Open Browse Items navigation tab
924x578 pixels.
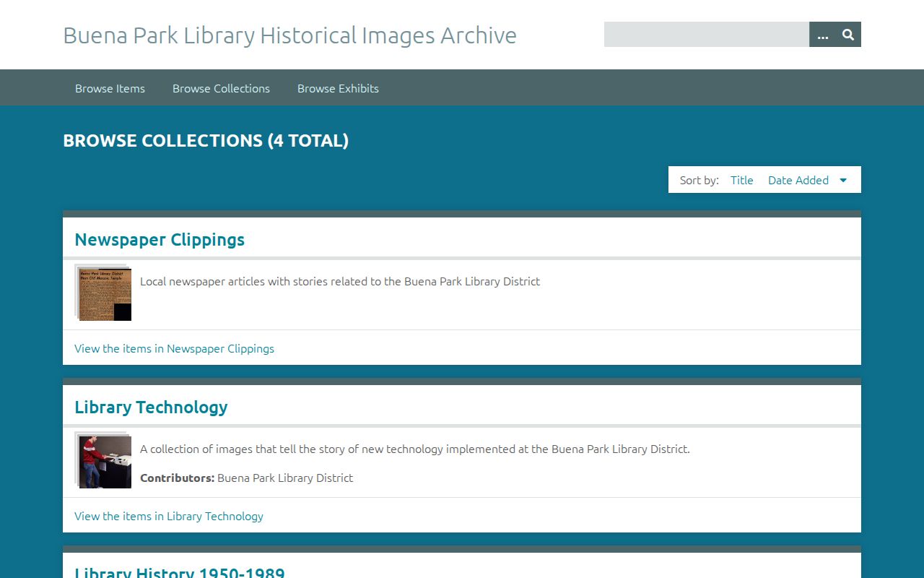110,88
